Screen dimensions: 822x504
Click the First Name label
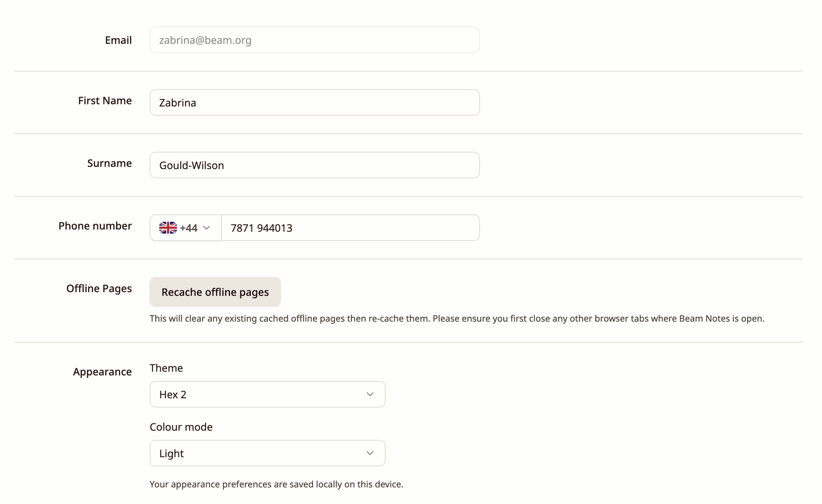[105, 101]
